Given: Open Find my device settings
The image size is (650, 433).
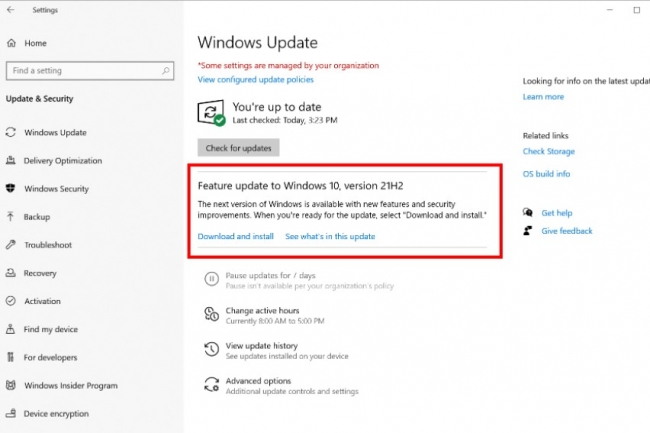Looking at the screenshot, I should coord(51,329).
